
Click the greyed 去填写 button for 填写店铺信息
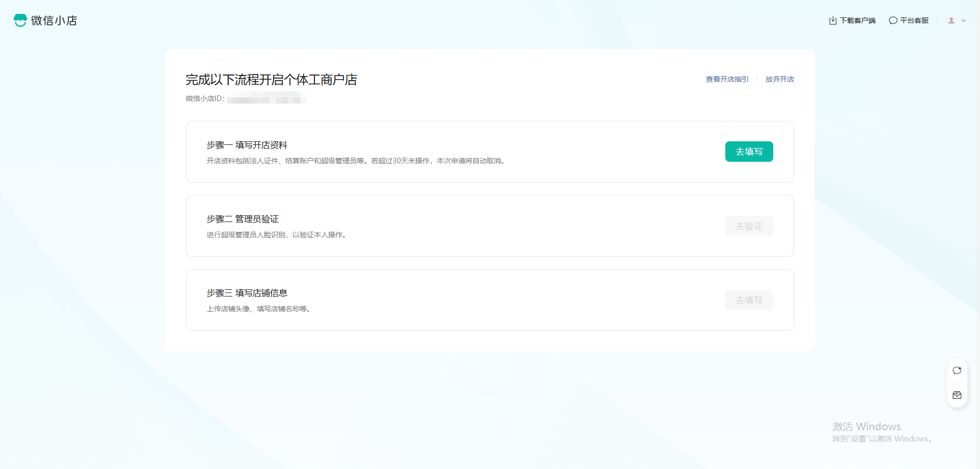coord(749,300)
